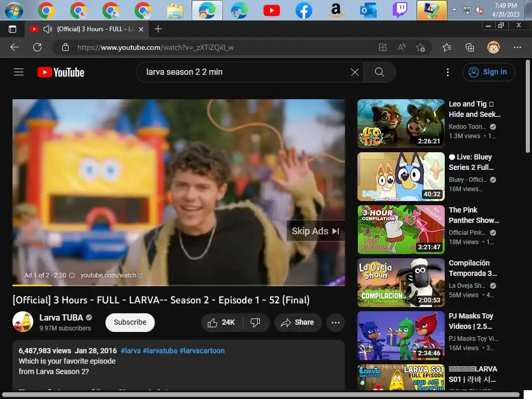Sign in to YouTube
This screenshot has height=399, width=532.
tap(488, 72)
